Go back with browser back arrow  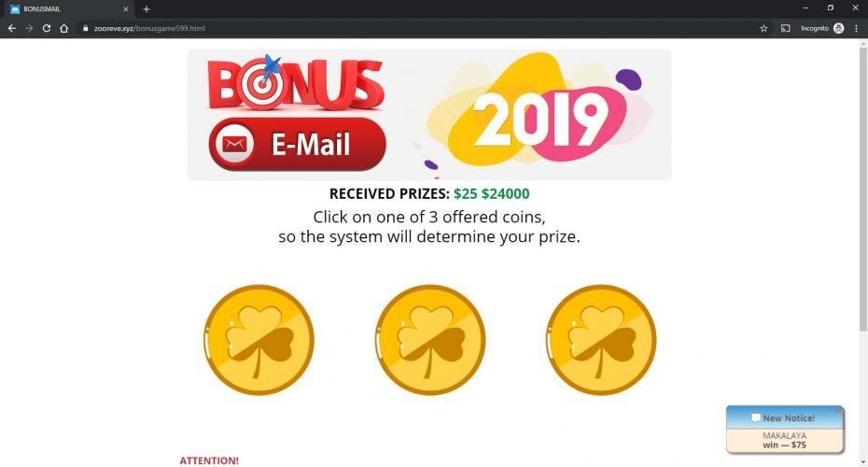click(11, 28)
